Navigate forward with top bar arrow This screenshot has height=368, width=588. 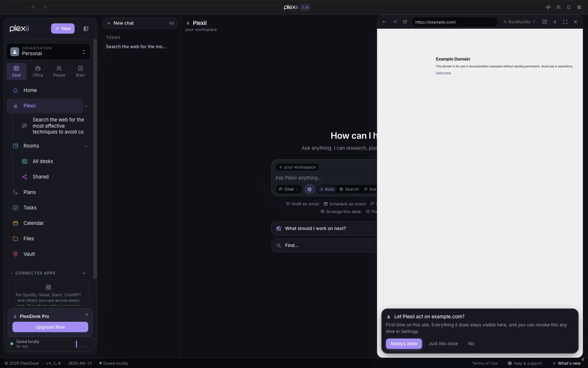[45, 7]
